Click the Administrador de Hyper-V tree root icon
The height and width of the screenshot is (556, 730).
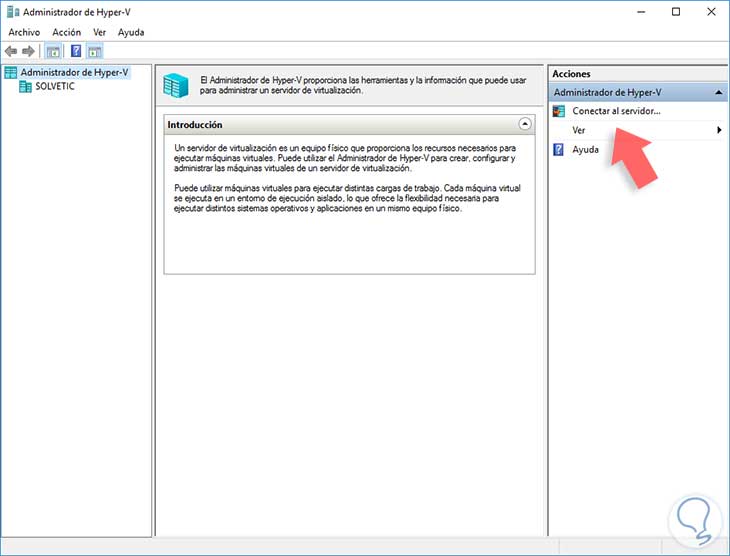[x=11, y=73]
